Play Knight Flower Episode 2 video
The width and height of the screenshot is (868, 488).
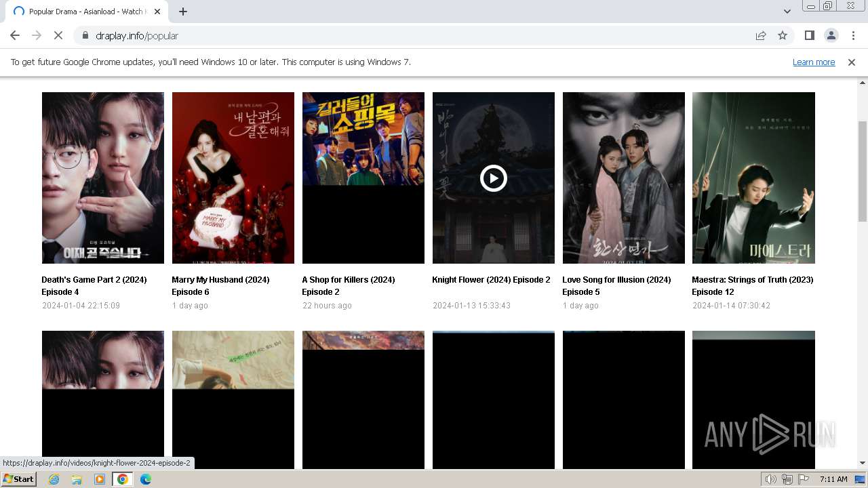click(x=493, y=178)
